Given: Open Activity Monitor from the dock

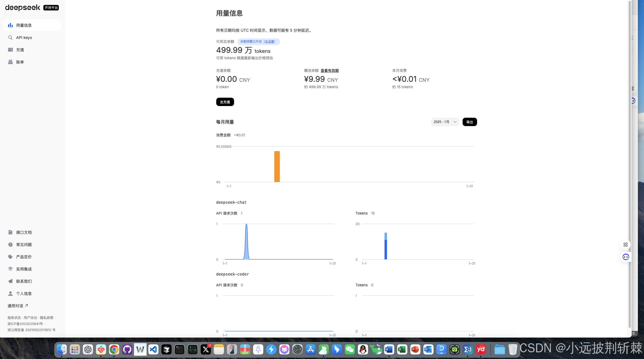Looking at the screenshot, I should (x=193, y=350).
